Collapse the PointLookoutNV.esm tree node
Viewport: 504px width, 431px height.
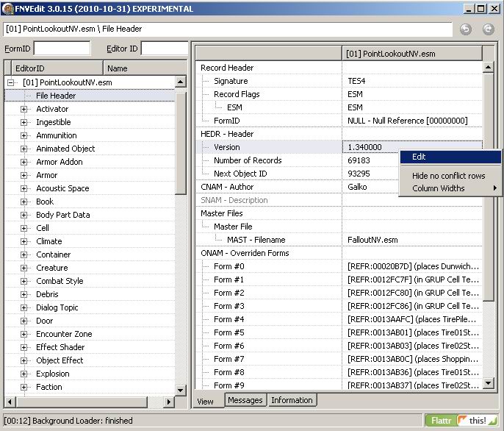click(x=11, y=82)
